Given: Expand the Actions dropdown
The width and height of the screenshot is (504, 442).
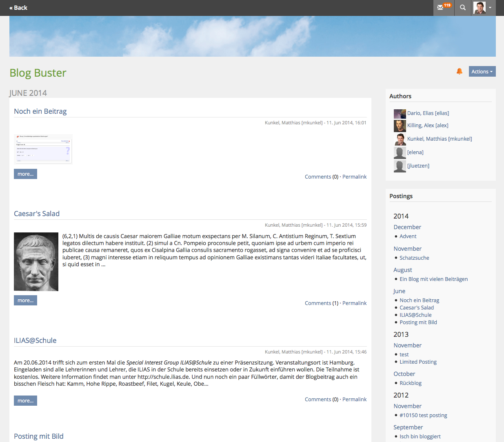Looking at the screenshot, I should pos(482,71).
